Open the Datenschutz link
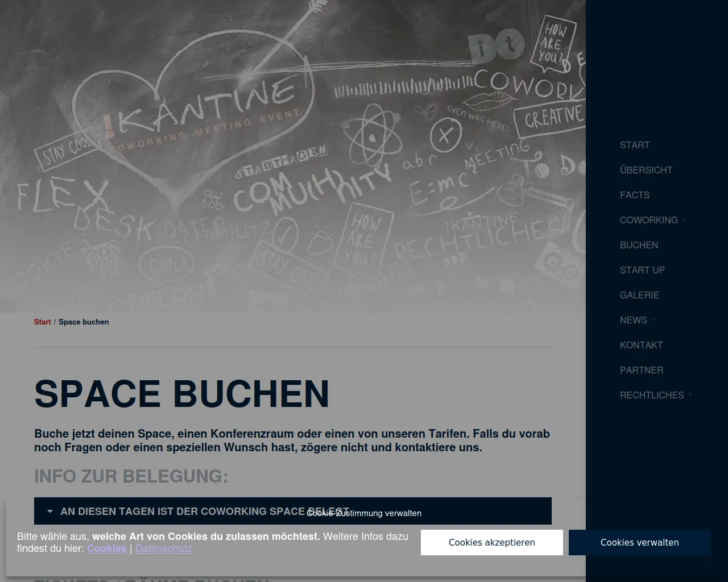The width and height of the screenshot is (728, 582). [x=163, y=548]
